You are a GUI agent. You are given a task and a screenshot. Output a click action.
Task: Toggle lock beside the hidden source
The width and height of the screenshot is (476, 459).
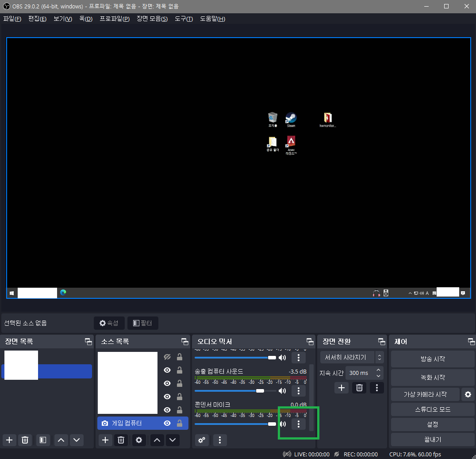(x=180, y=357)
